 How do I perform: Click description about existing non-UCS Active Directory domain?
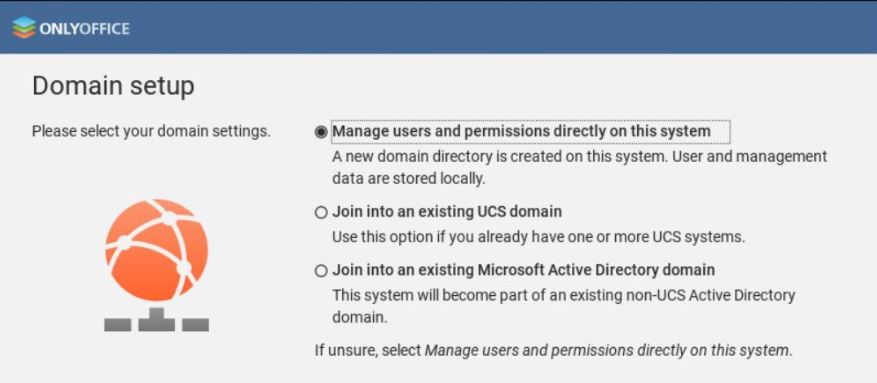[x=564, y=306]
